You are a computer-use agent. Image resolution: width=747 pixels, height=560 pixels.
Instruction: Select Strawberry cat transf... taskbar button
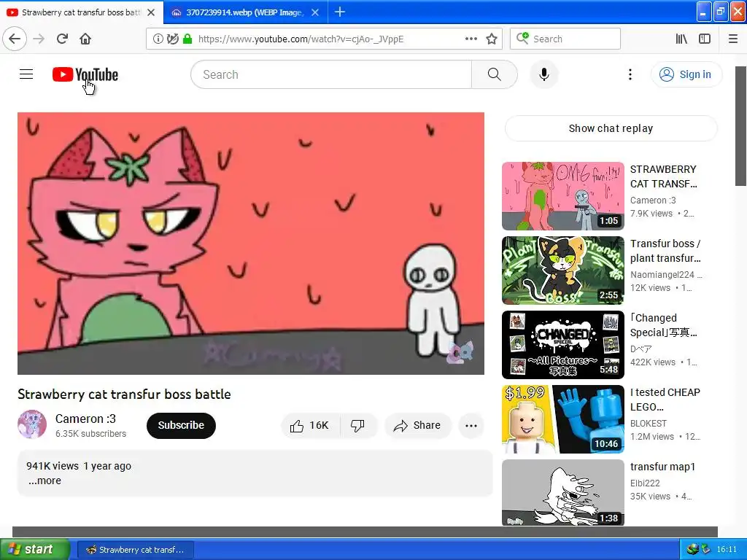(x=135, y=550)
